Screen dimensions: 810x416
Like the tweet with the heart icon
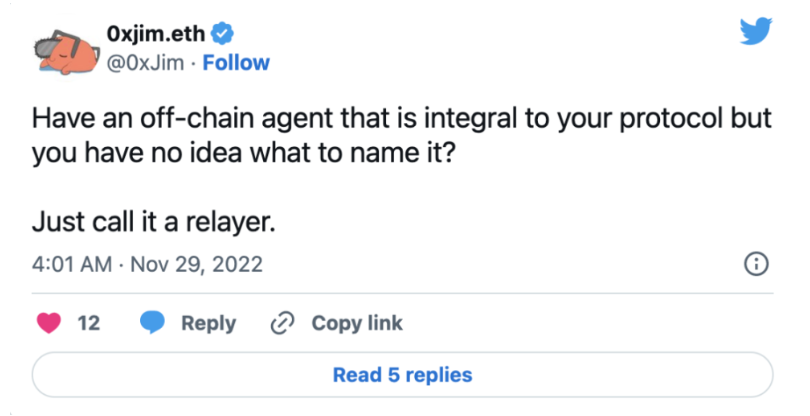[x=49, y=323]
